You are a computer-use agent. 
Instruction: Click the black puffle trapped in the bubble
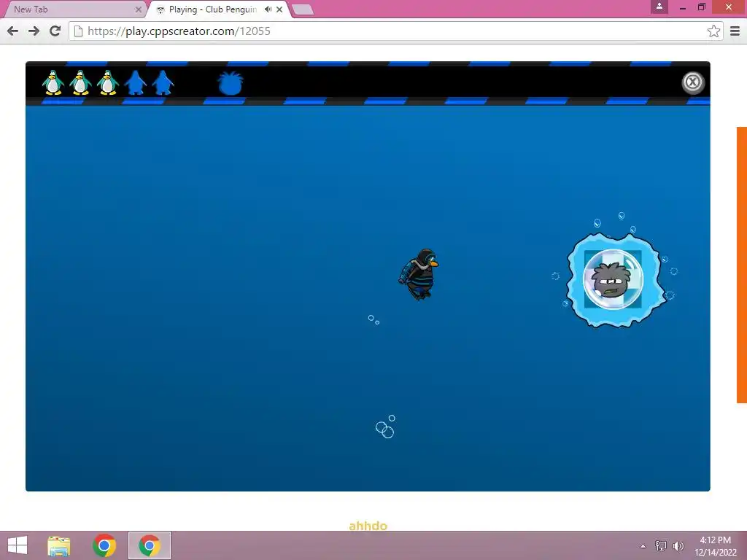tap(612, 281)
